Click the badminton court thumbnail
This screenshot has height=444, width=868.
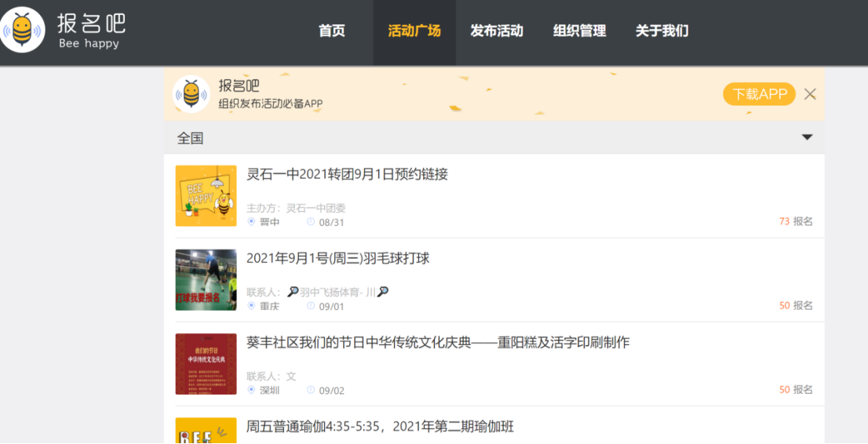pos(206,279)
